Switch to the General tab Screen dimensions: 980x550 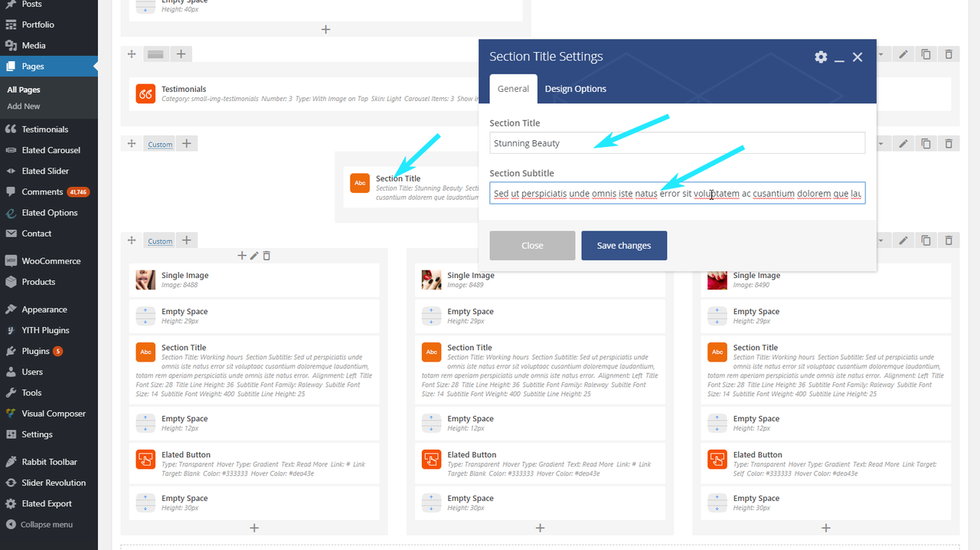click(x=513, y=89)
